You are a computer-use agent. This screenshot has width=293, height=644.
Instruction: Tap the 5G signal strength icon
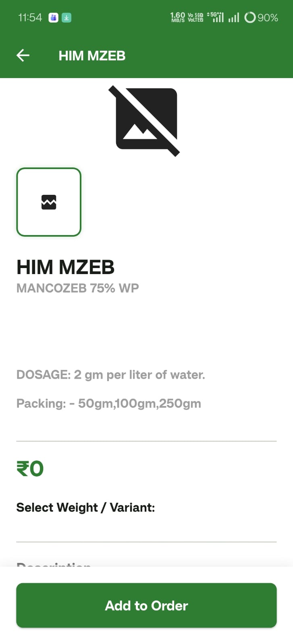(216, 17)
